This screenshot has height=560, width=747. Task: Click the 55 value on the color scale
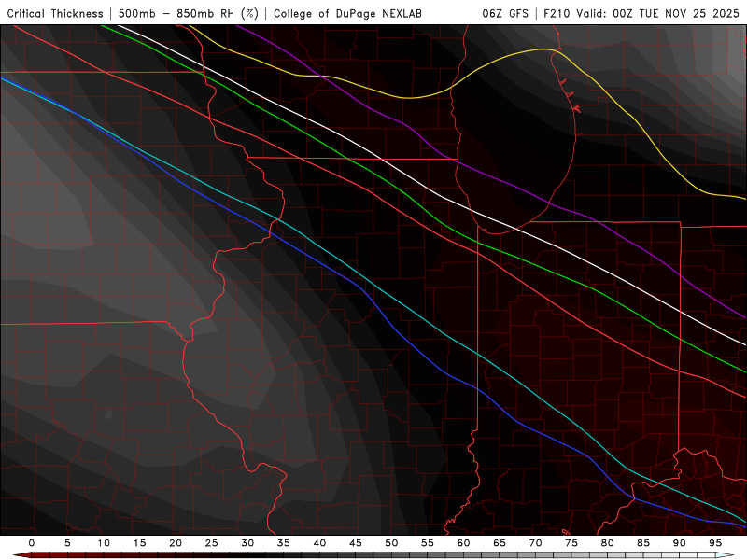[428, 543]
